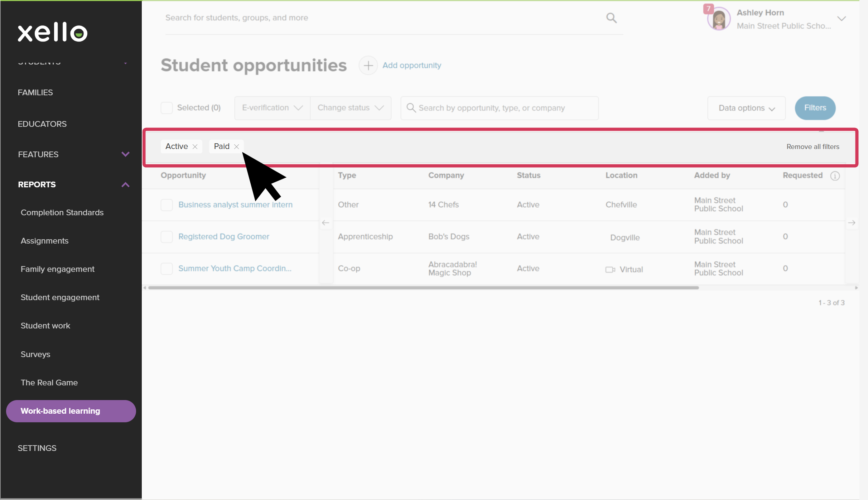Remove the Active filter chip
Image resolution: width=868 pixels, height=500 pixels.
point(195,146)
